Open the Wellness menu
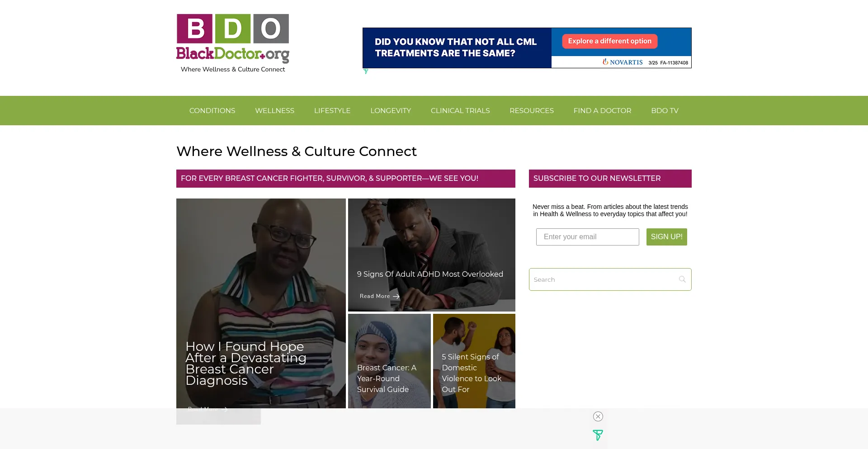This screenshot has height=449, width=868. point(274,111)
